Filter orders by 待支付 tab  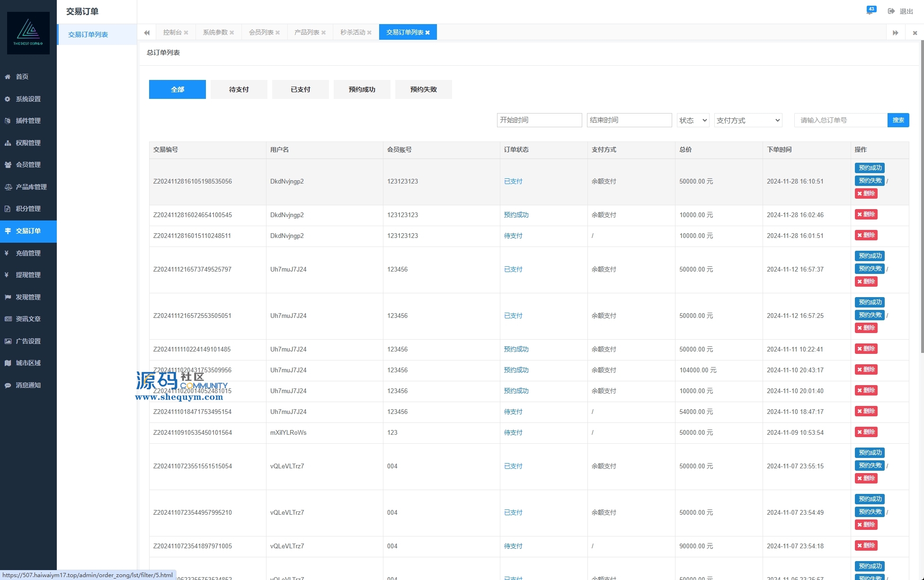pyautogui.click(x=239, y=89)
